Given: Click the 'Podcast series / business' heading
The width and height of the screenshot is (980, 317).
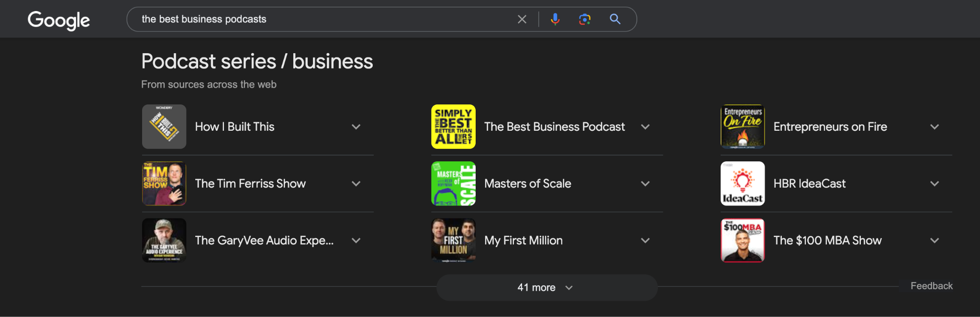Looking at the screenshot, I should click(257, 61).
